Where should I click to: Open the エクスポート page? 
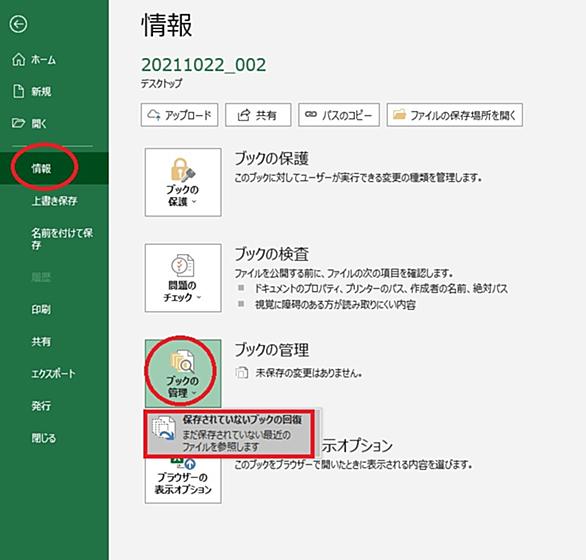54,374
